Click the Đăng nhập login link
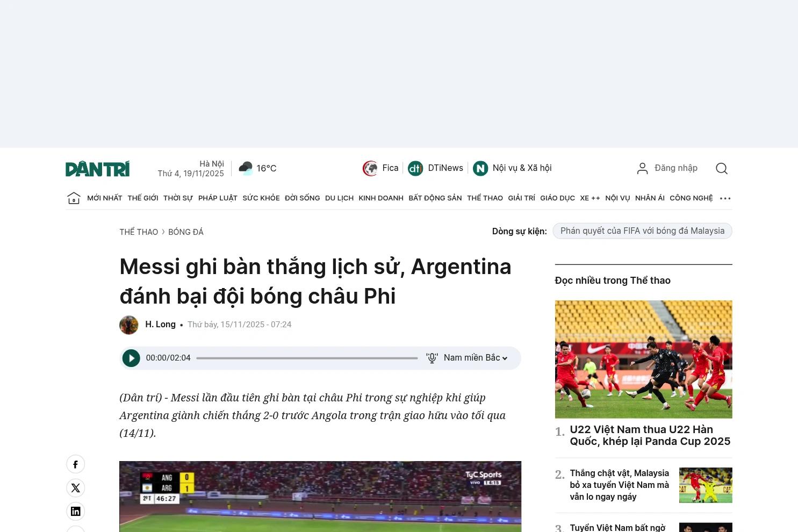 (x=676, y=168)
